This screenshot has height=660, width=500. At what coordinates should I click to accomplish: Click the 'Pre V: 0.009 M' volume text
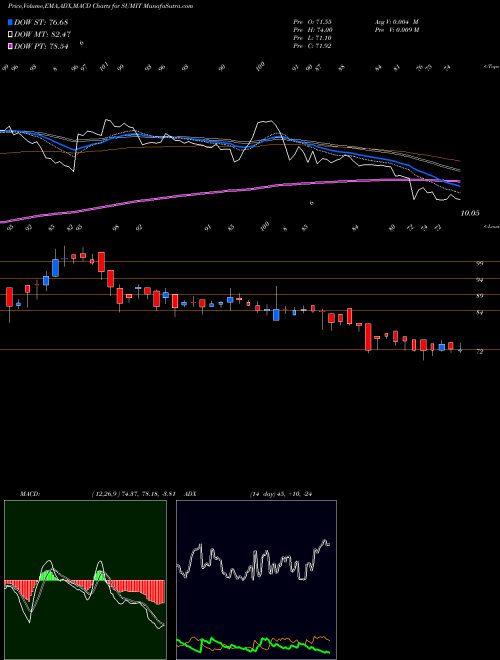tap(396, 30)
